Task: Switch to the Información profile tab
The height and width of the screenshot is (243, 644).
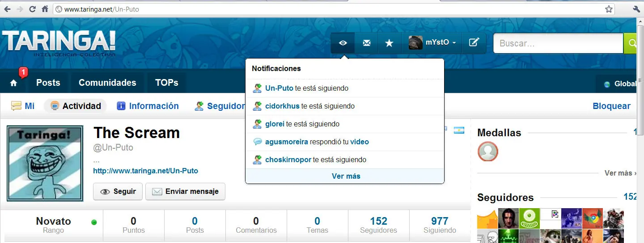Action: point(148,106)
